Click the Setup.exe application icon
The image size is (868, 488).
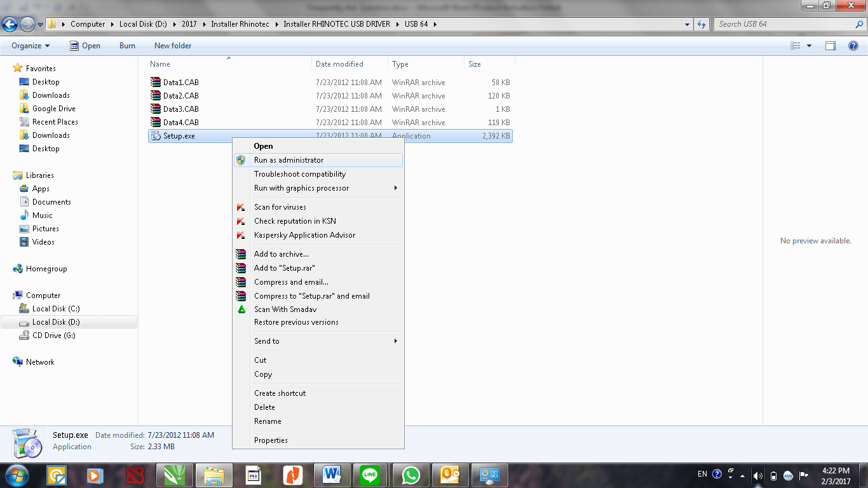pyautogui.click(x=156, y=136)
